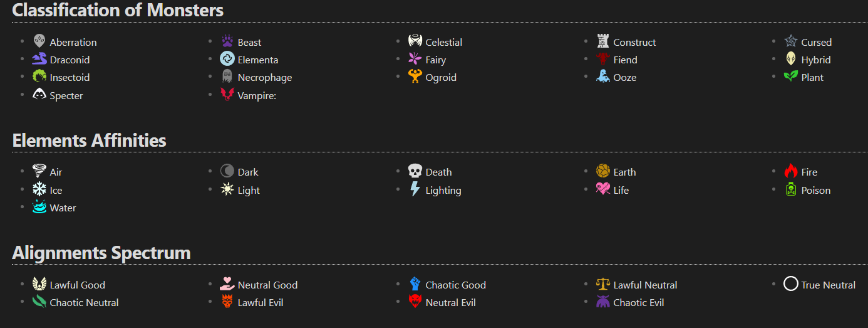Select the Ogroid muscle icon
Viewport: 868px width, 328px height.
tap(415, 77)
